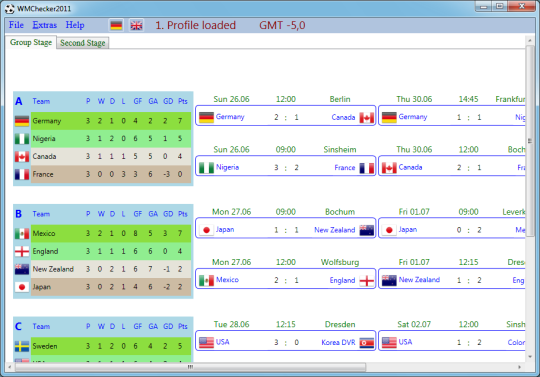The width and height of the screenshot is (540, 377).
Task: Click France flag in Group A table
Action: (x=22, y=174)
